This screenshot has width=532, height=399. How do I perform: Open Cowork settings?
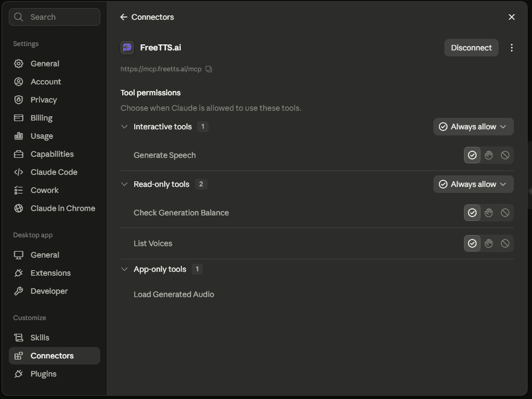point(54,190)
